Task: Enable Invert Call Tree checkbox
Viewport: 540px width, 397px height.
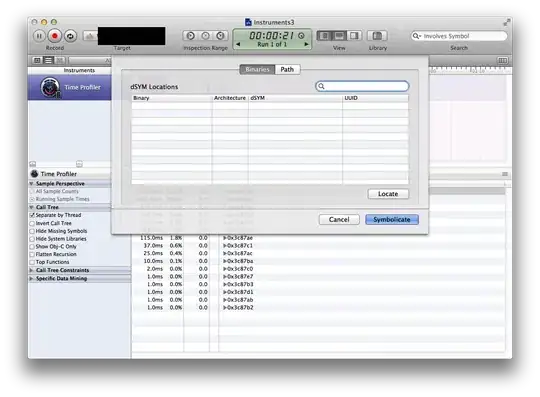Action: click(32, 223)
